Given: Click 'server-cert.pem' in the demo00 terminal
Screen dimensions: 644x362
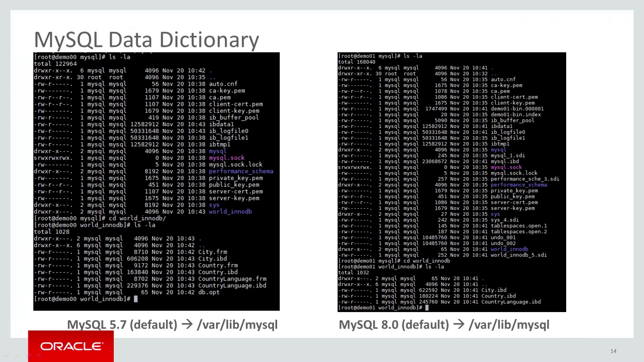Looking at the screenshot, I should click(x=236, y=191).
